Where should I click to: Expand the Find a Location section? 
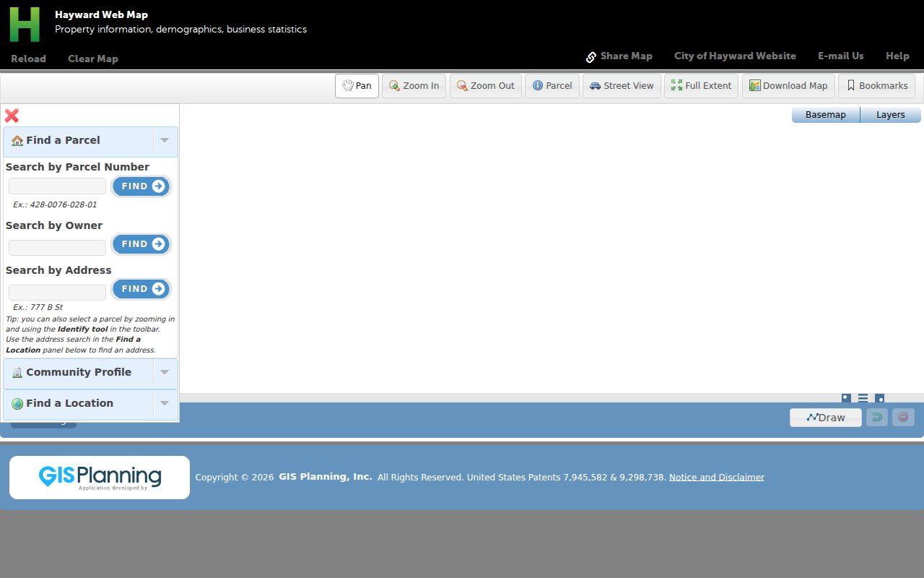[x=90, y=404]
